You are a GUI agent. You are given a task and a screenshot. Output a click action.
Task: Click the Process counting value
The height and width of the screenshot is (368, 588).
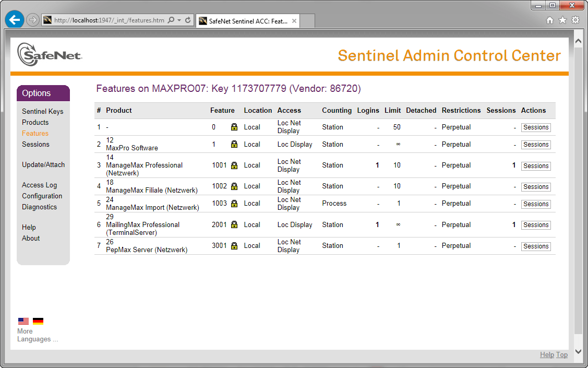334,204
